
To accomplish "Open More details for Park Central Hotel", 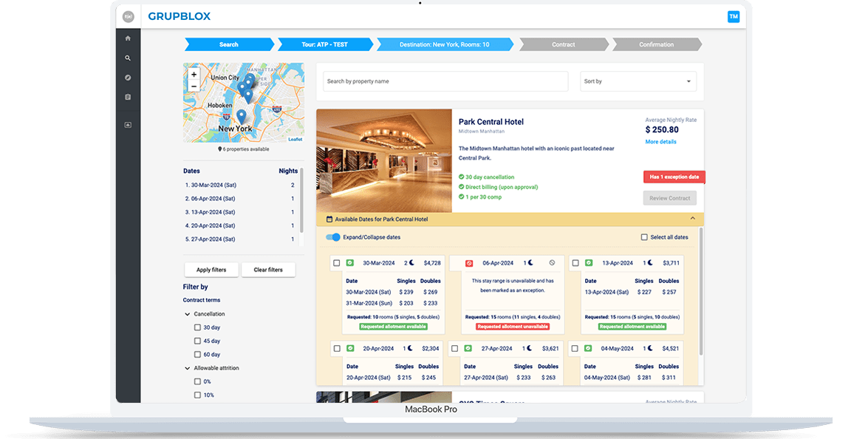I will click(x=661, y=142).
